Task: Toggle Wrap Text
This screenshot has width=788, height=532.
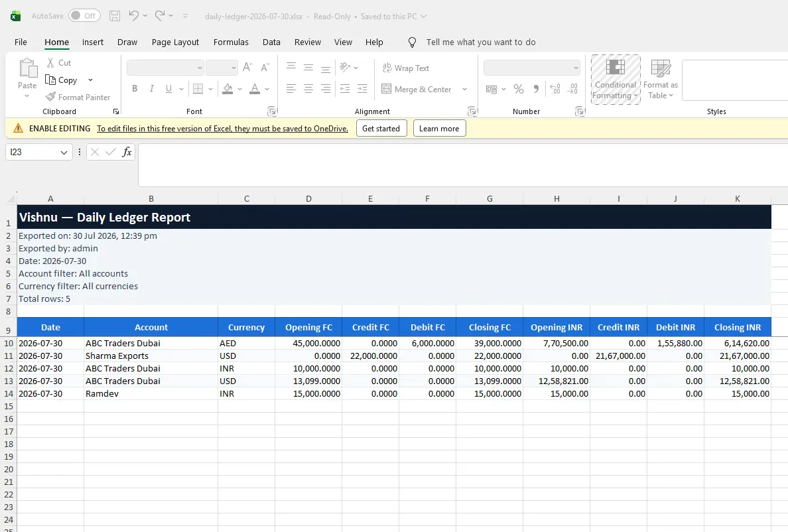Action: coord(406,68)
